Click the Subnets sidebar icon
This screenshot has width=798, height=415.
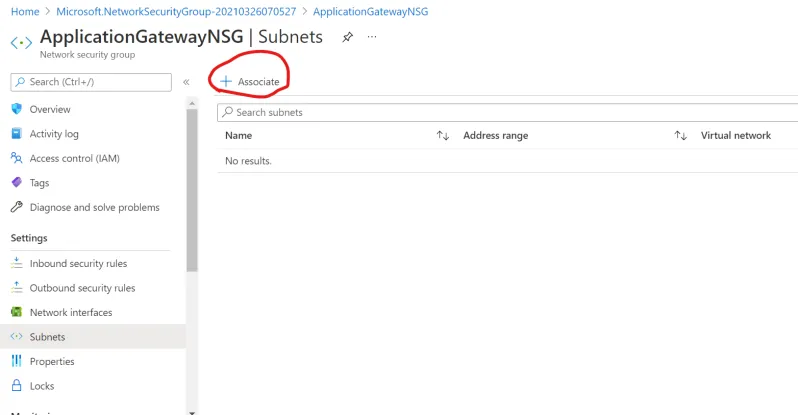pos(17,336)
